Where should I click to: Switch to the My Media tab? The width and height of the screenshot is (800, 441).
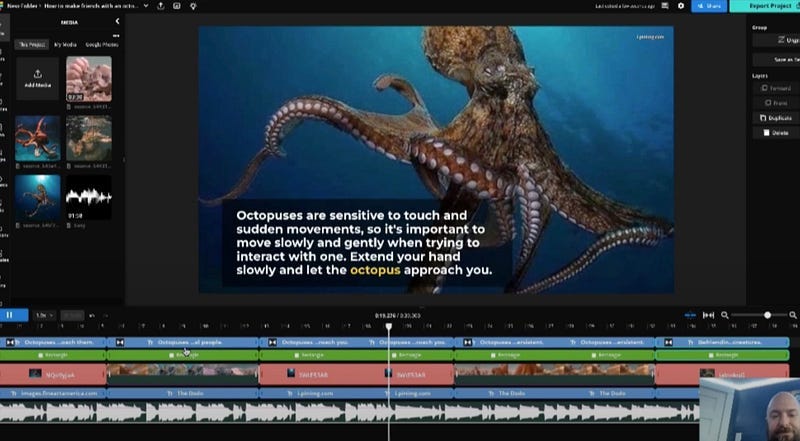[65, 45]
